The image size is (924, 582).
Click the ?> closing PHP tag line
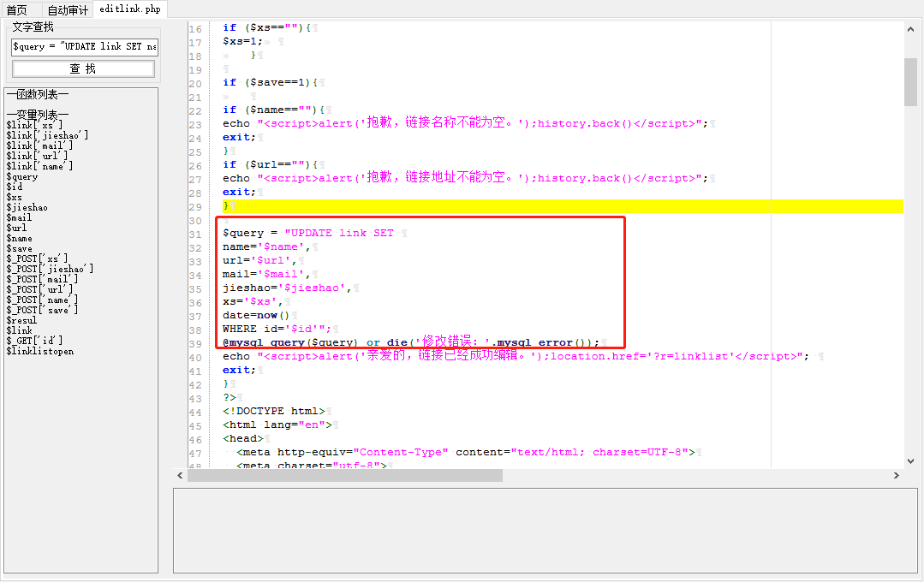pos(229,398)
